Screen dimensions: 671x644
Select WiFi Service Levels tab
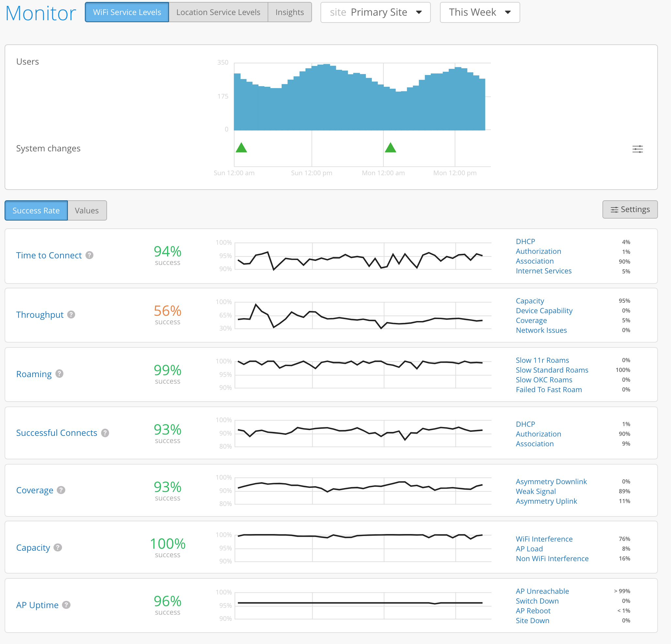[127, 12]
